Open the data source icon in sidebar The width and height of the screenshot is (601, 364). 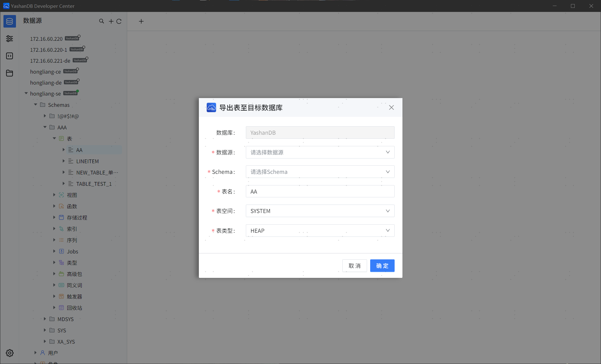click(9, 21)
